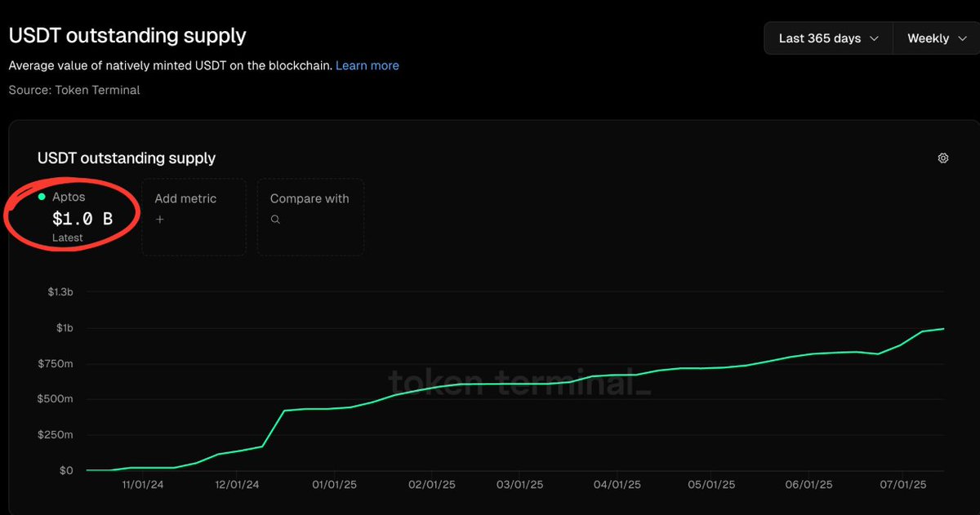The height and width of the screenshot is (515, 980).
Task: Click the $1.0 B latest value
Action: [82, 218]
